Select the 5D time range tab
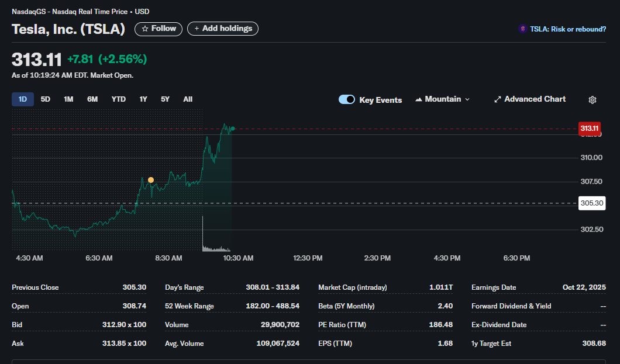The height and width of the screenshot is (364, 620). pos(46,99)
